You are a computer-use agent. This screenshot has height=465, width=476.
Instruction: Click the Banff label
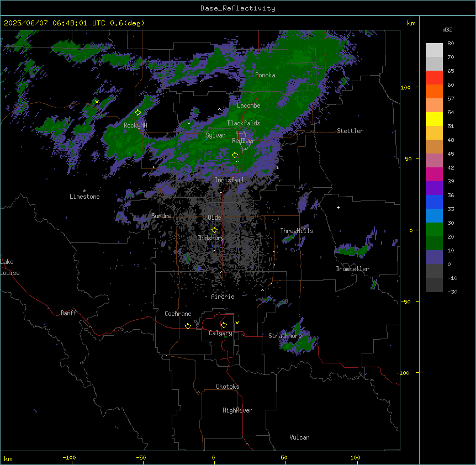[x=68, y=313]
